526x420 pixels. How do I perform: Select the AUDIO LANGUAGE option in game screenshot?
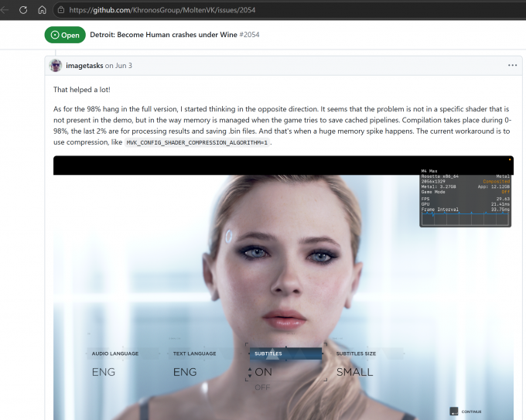pos(115,353)
